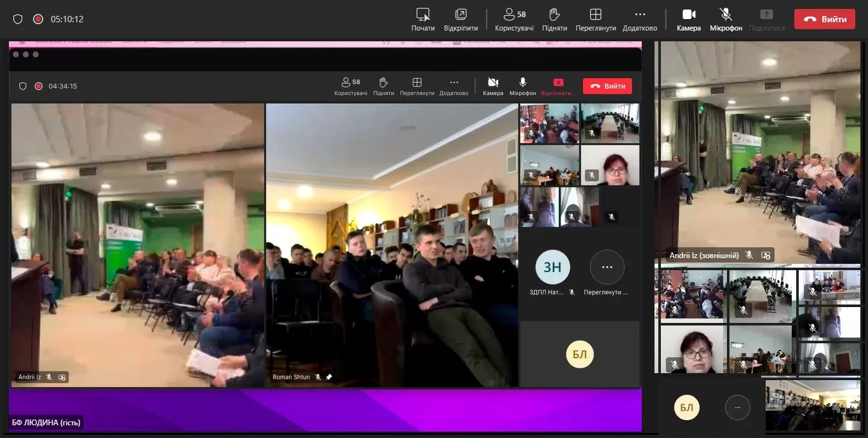Click the shield security icon top-left

pos(18,19)
